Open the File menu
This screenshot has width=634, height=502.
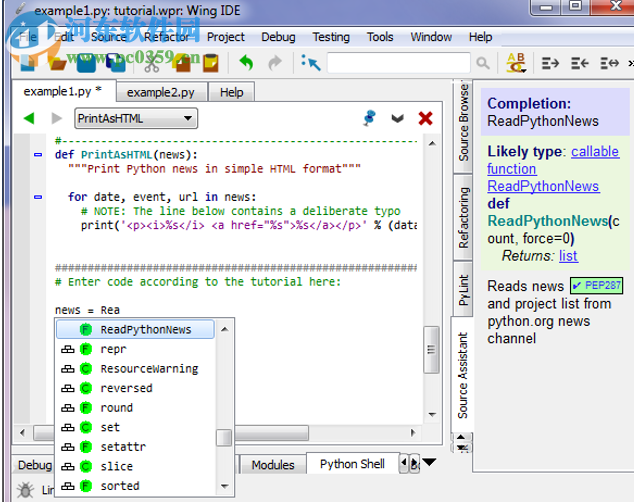coord(28,37)
